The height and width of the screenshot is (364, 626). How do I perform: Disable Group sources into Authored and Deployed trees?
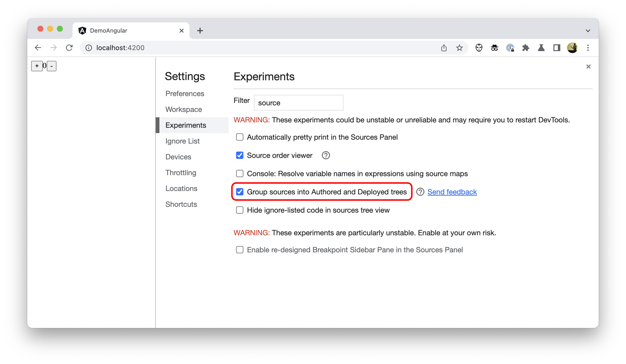[x=239, y=191]
